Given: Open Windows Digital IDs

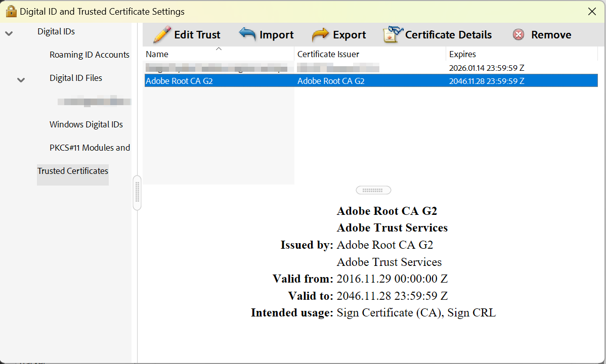Looking at the screenshot, I should (x=86, y=124).
